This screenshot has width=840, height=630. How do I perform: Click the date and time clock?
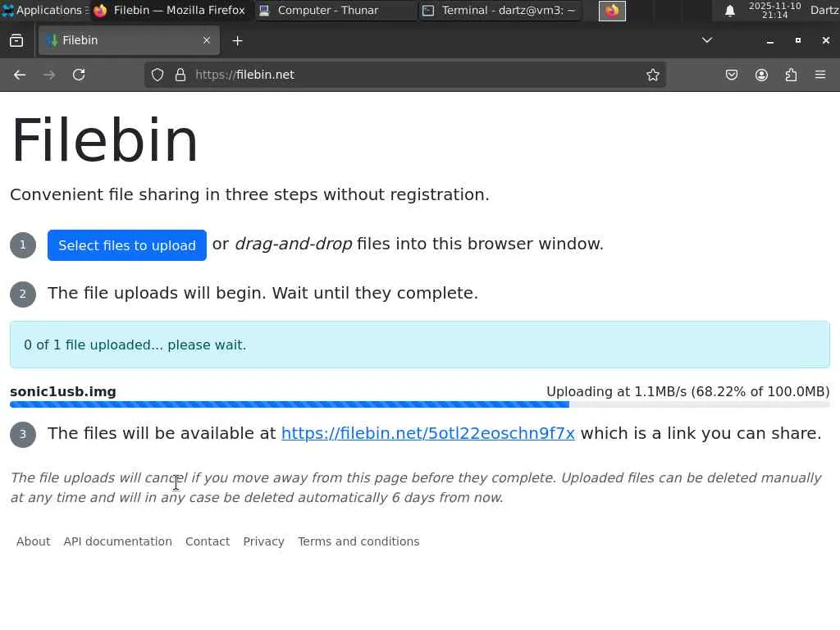[774, 10]
